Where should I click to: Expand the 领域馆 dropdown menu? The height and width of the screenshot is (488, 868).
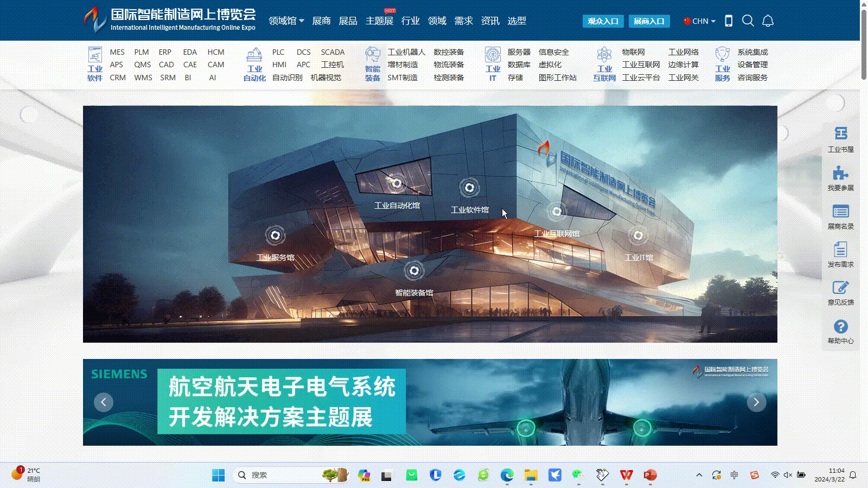[286, 21]
